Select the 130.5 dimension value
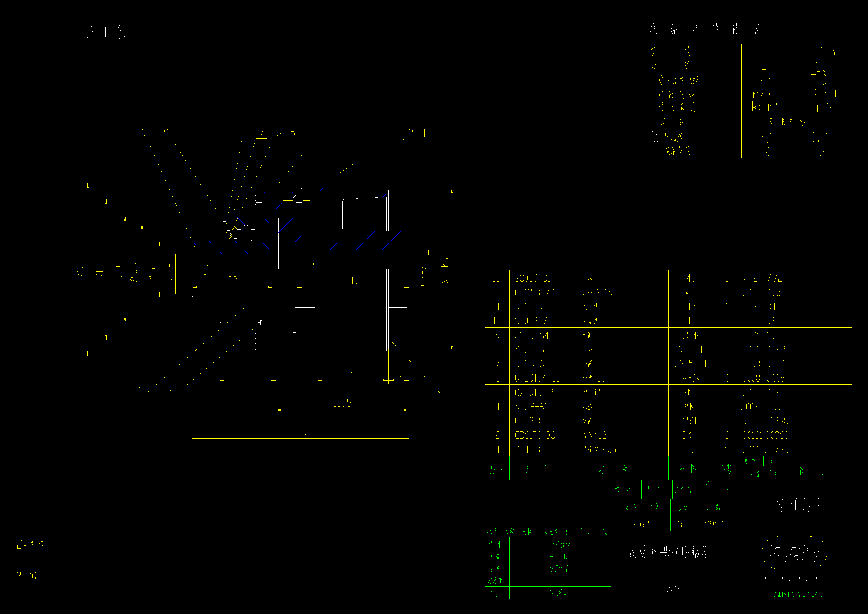Viewport: 868px width, 614px height. (342, 403)
